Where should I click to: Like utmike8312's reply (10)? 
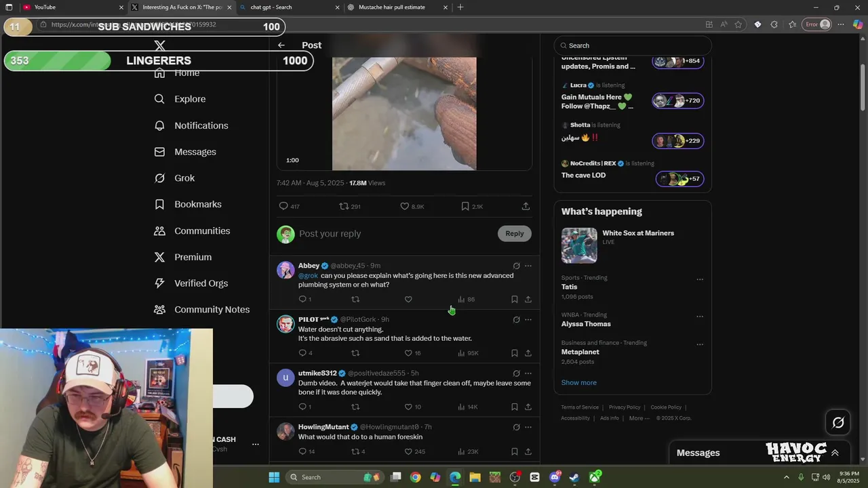(413, 407)
